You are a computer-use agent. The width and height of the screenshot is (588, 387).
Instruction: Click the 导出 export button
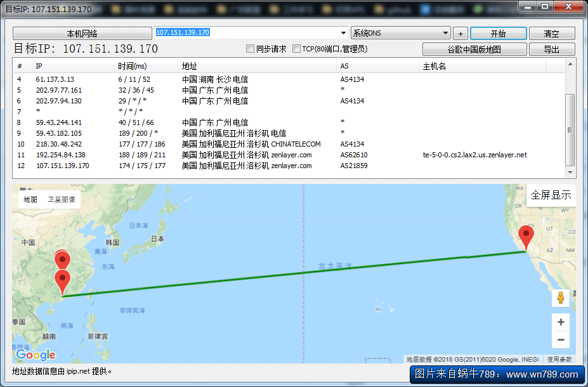(551, 49)
